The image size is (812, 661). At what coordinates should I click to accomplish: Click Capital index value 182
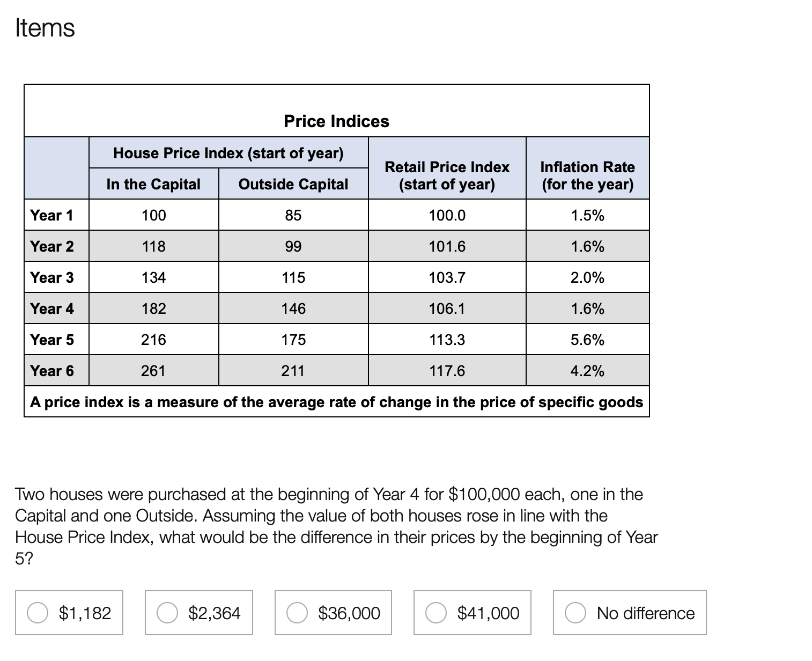click(x=153, y=309)
